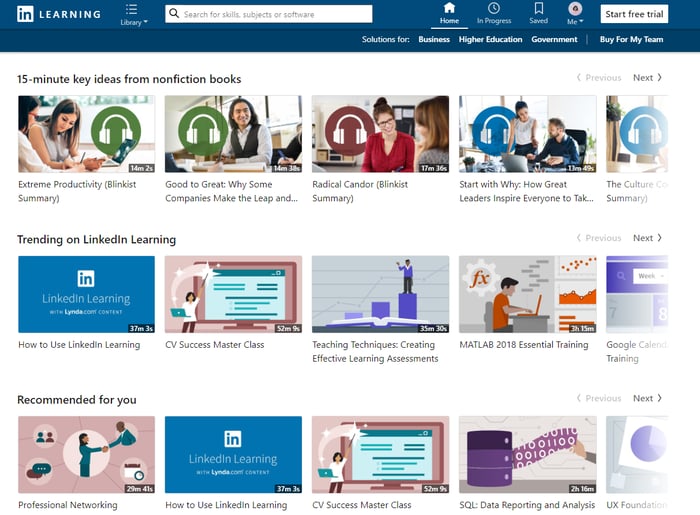Screen dimensions: 700x515
Task: Click the 15-minute key ideas section heading
Action: (x=129, y=79)
